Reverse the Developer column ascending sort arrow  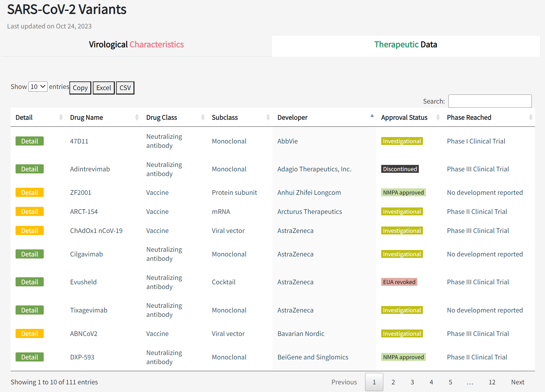coord(372,116)
